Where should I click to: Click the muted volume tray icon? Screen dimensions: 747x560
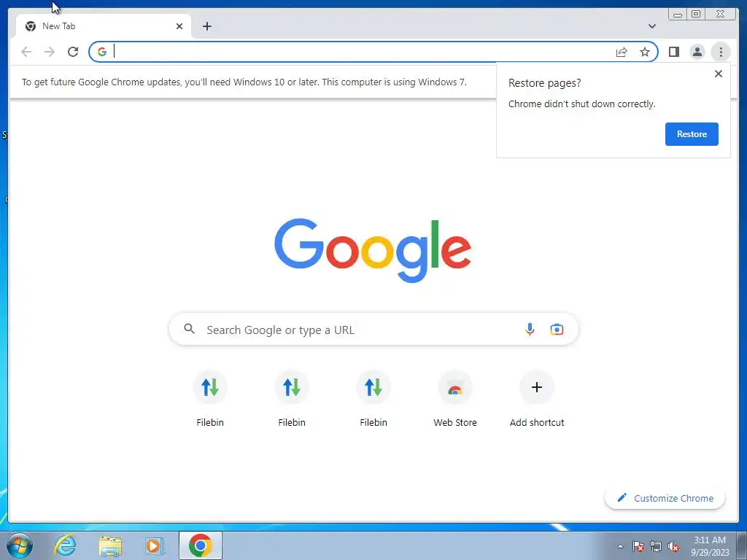(673, 546)
